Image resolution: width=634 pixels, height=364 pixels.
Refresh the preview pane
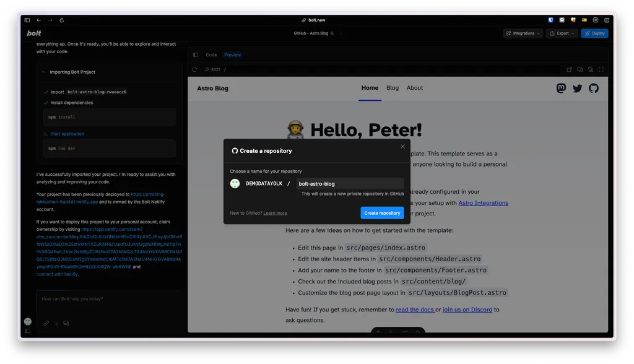(195, 69)
